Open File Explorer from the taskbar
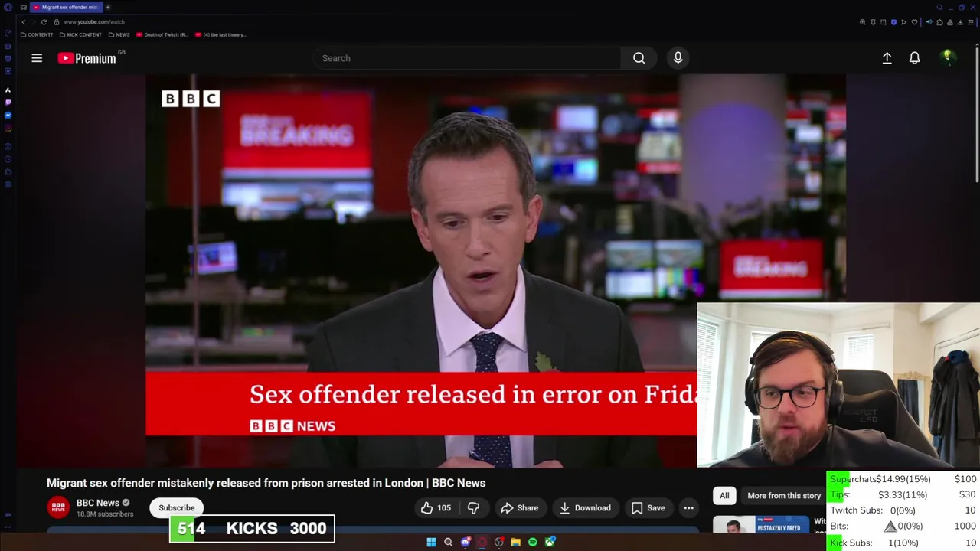The height and width of the screenshot is (551, 980). point(516,543)
